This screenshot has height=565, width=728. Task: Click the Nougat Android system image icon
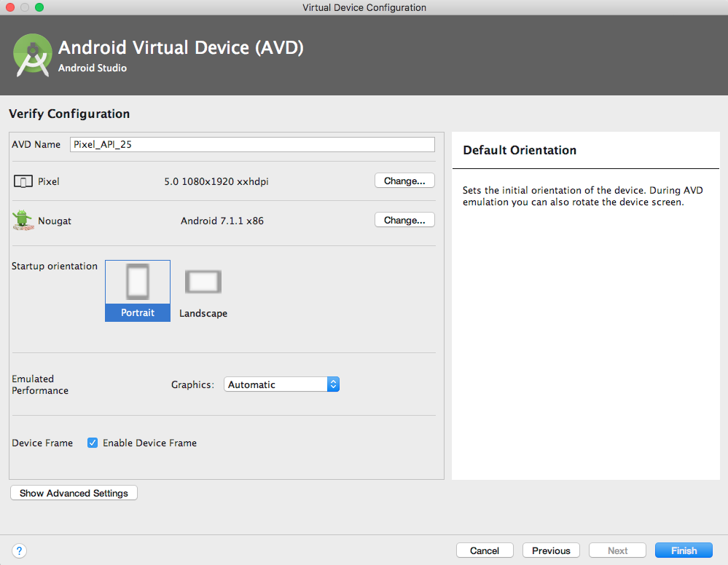point(23,221)
